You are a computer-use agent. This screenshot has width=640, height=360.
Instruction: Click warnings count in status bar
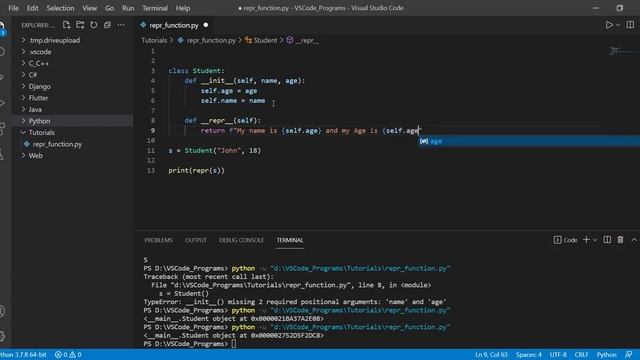click(76, 355)
